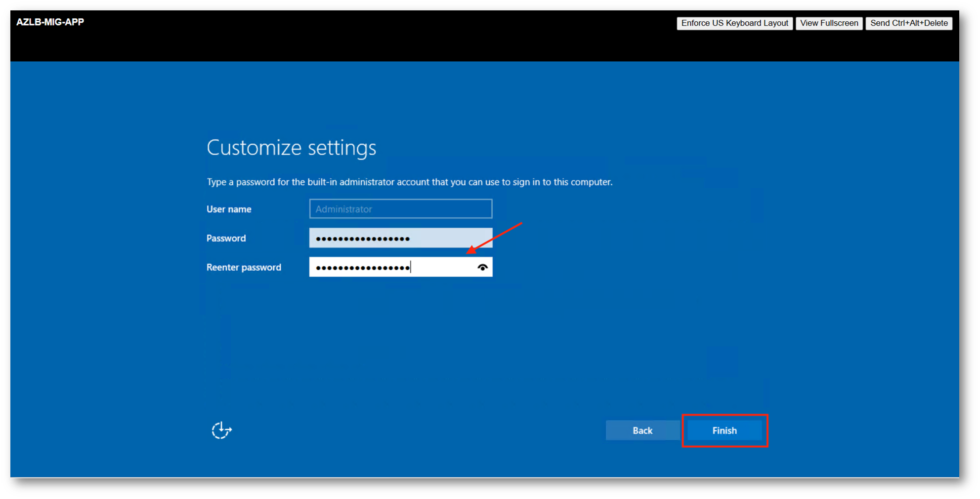The width and height of the screenshot is (980, 499).
Task: Switch console to View Fullscreen
Action: point(829,23)
